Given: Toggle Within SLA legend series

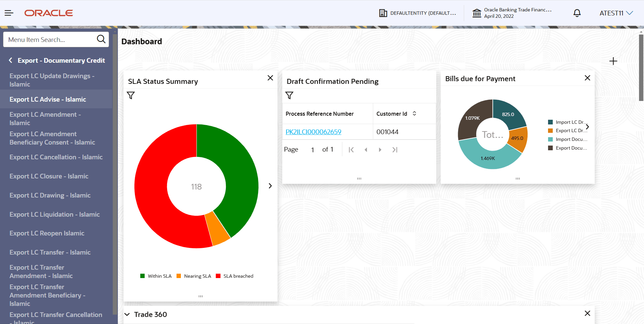Looking at the screenshot, I should pyautogui.click(x=156, y=276).
